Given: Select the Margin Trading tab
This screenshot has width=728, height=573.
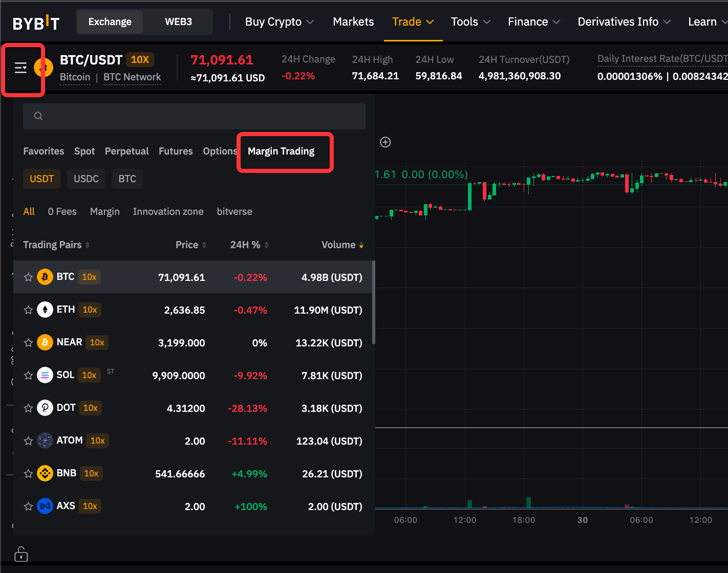Looking at the screenshot, I should pos(281,151).
